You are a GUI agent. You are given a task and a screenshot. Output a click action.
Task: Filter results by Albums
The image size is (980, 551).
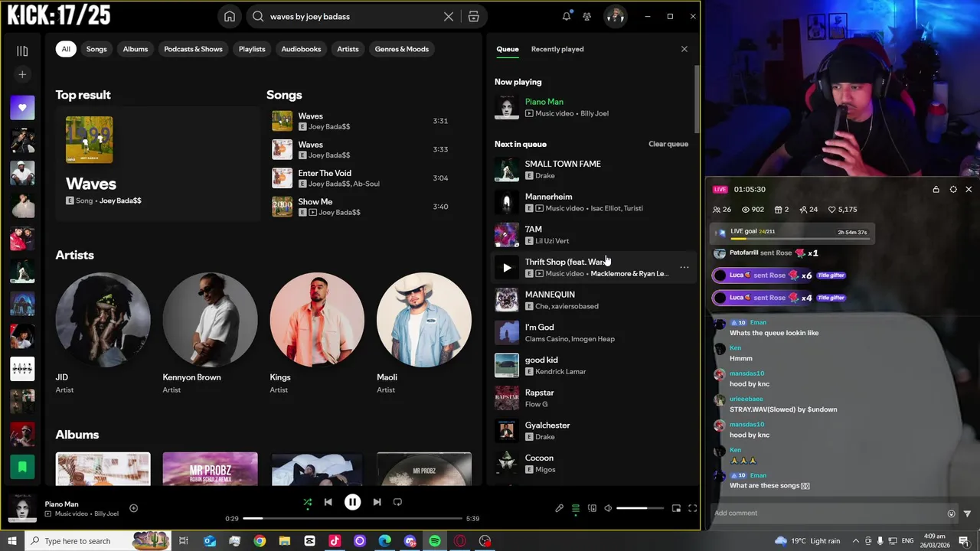136,49
